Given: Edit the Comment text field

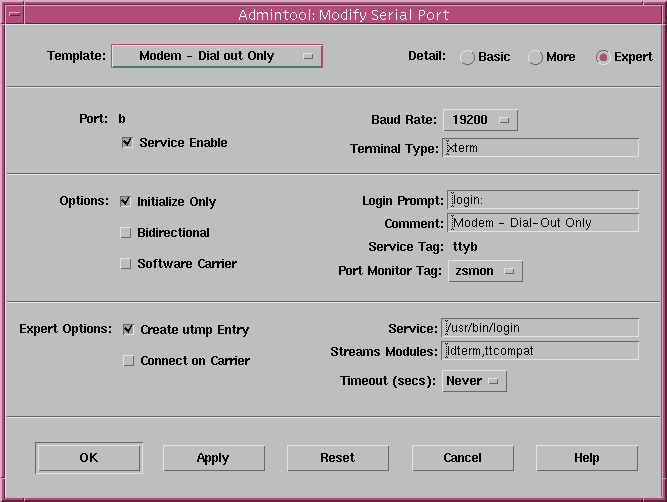Looking at the screenshot, I should (543, 223).
